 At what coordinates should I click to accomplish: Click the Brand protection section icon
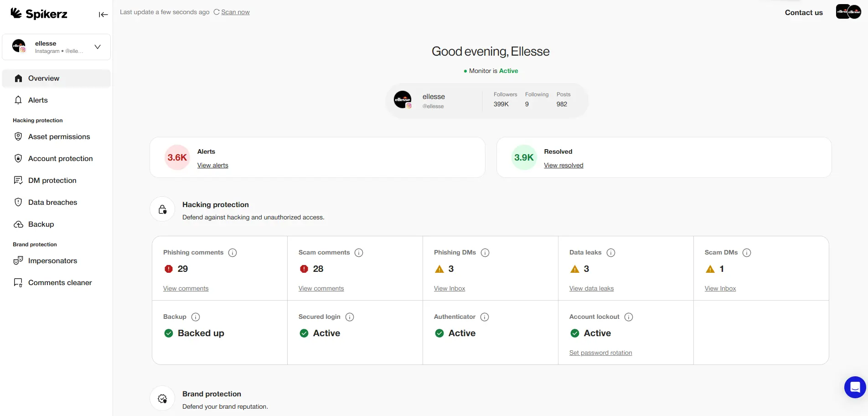point(162,399)
